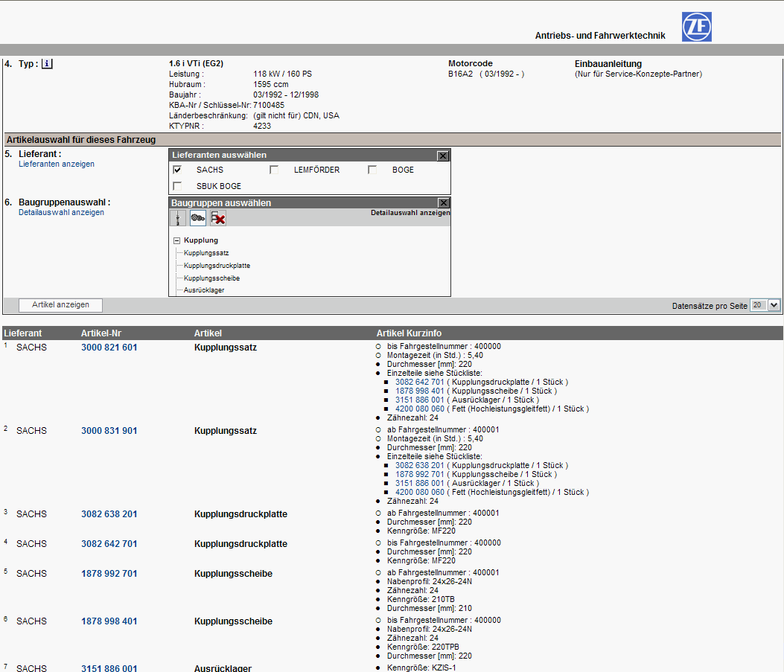Check the LEMFÖRDER supplier checkbox
The height and width of the screenshot is (672, 784).
[274, 170]
